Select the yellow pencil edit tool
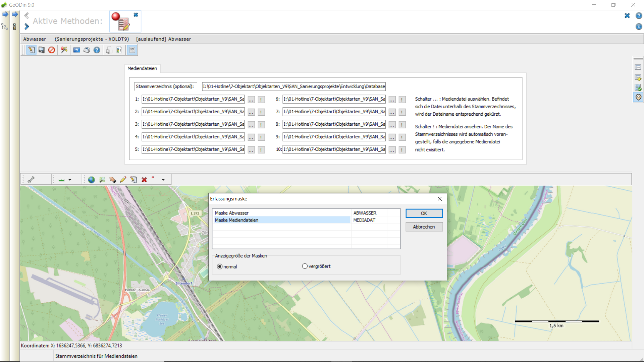 pyautogui.click(x=123, y=180)
